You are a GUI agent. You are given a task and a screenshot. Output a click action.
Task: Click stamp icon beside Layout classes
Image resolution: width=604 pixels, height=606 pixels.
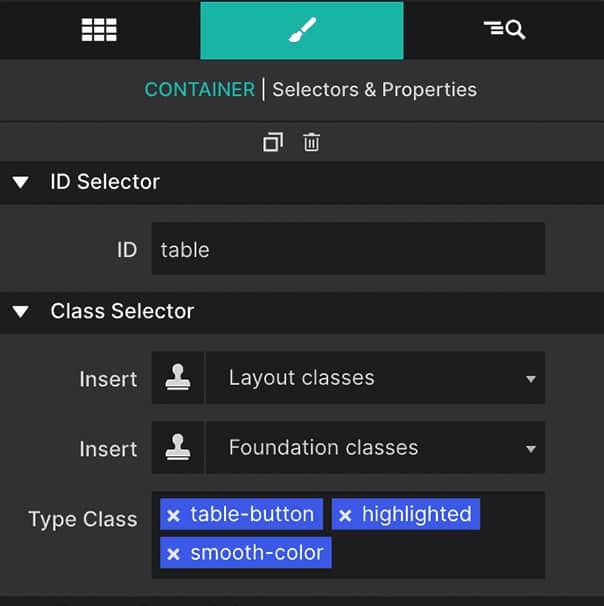click(x=178, y=378)
